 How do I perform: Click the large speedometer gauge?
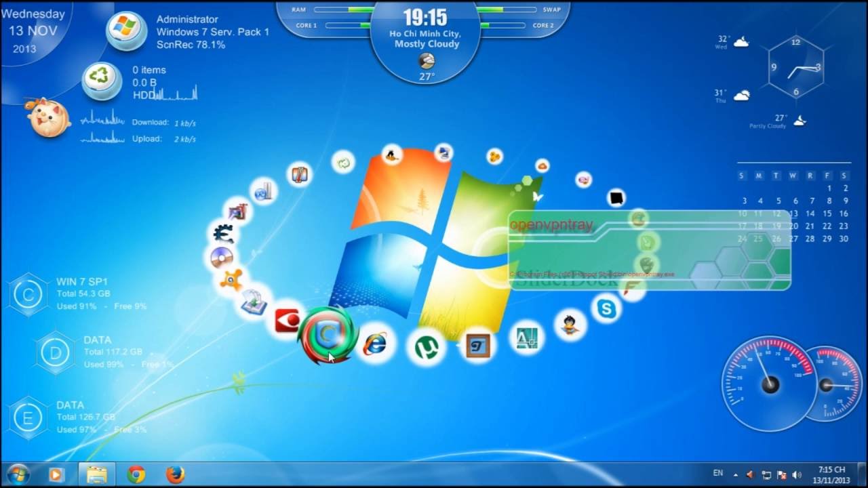[768, 384]
